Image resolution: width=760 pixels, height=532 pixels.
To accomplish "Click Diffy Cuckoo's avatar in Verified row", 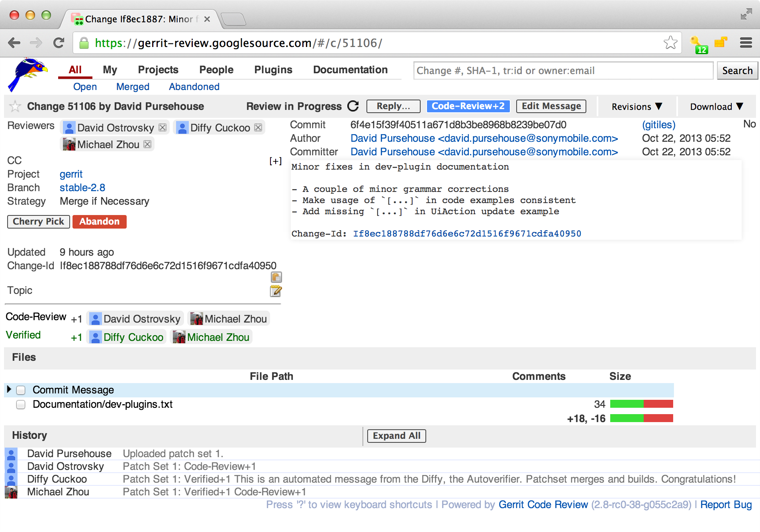I will point(96,337).
